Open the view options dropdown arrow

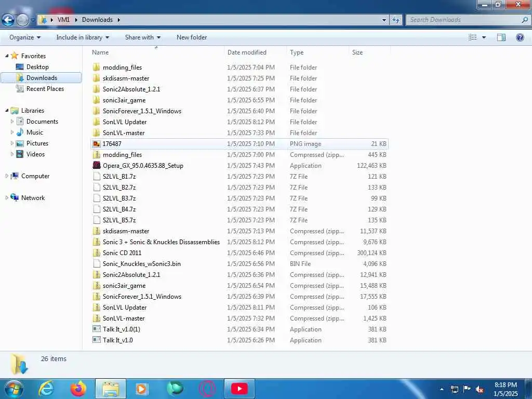tap(484, 37)
